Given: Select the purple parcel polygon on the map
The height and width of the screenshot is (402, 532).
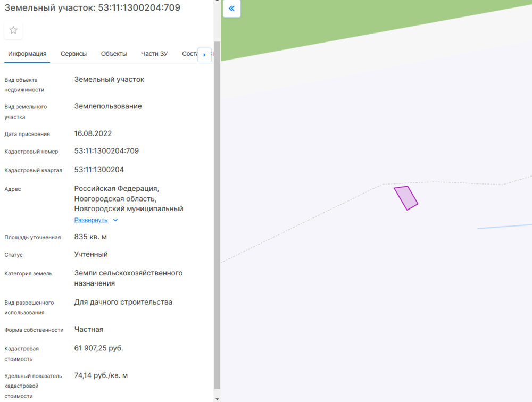Looking at the screenshot, I should tap(406, 198).
